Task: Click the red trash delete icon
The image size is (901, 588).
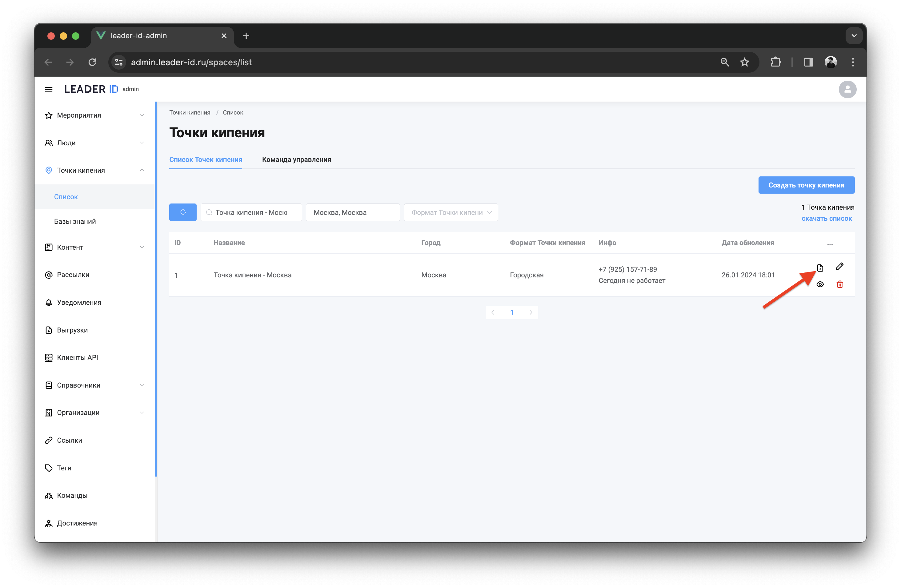Action: (840, 284)
